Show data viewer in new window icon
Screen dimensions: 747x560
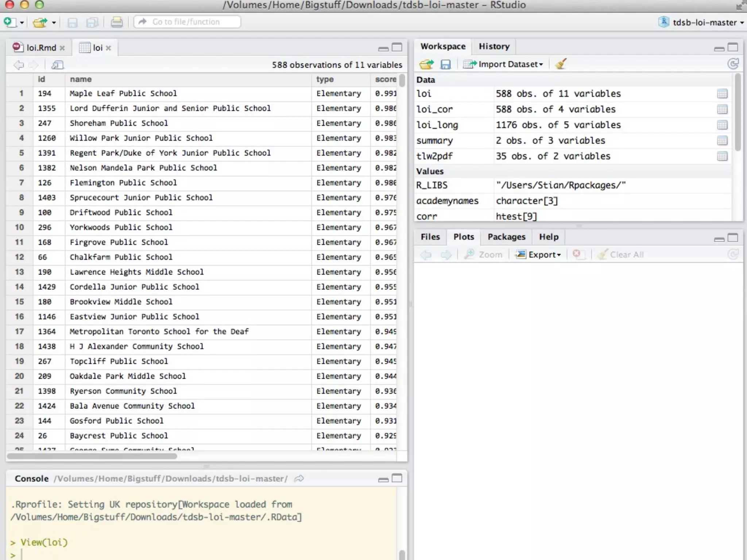(57, 65)
